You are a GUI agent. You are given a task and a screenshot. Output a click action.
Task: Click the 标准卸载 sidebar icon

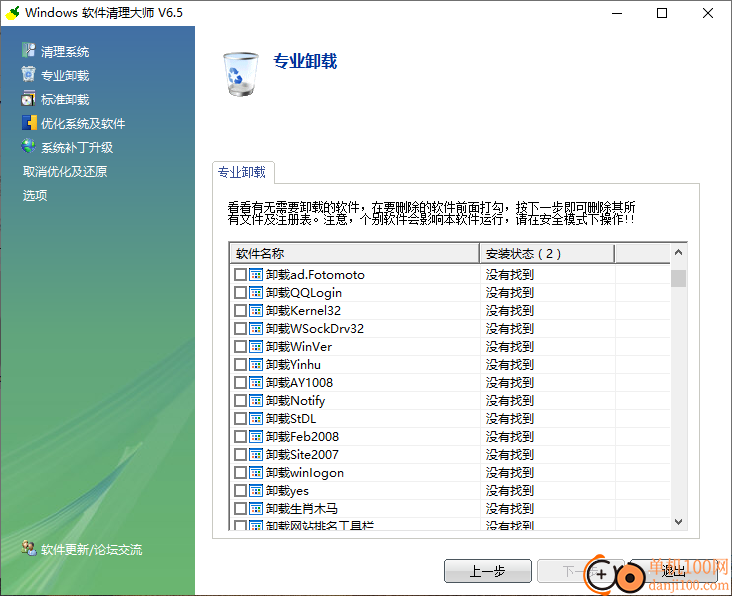28,98
